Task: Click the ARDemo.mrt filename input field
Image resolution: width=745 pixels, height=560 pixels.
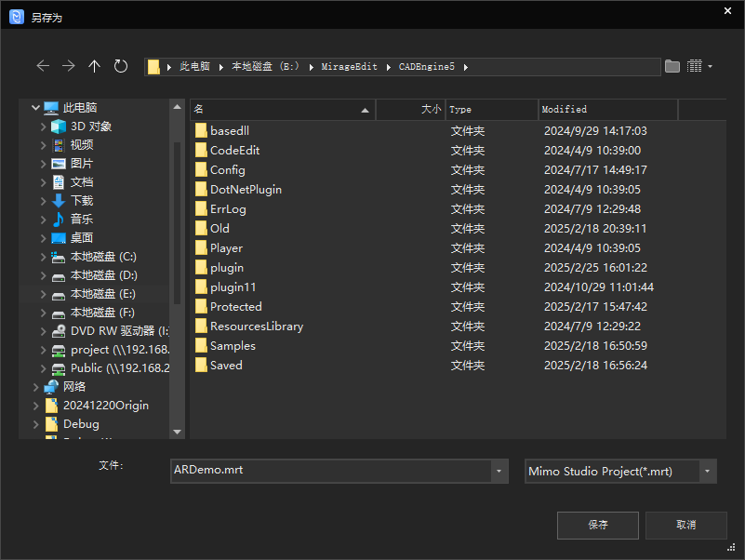Action: [x=330, y=471]
